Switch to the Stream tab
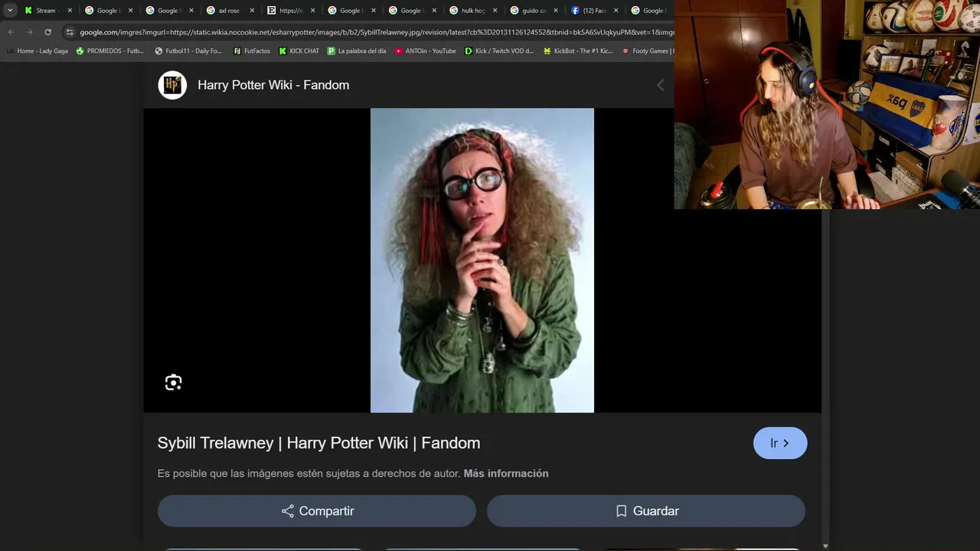 47,11
